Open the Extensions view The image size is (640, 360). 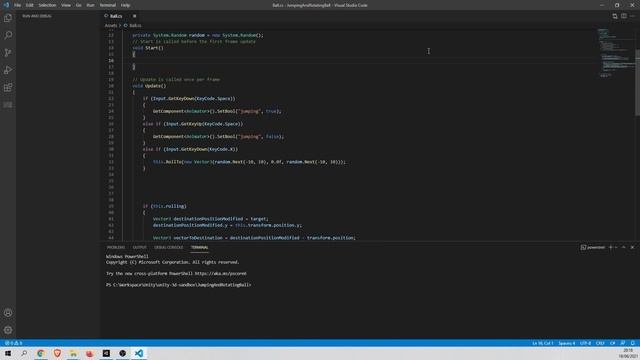point(8,87)
